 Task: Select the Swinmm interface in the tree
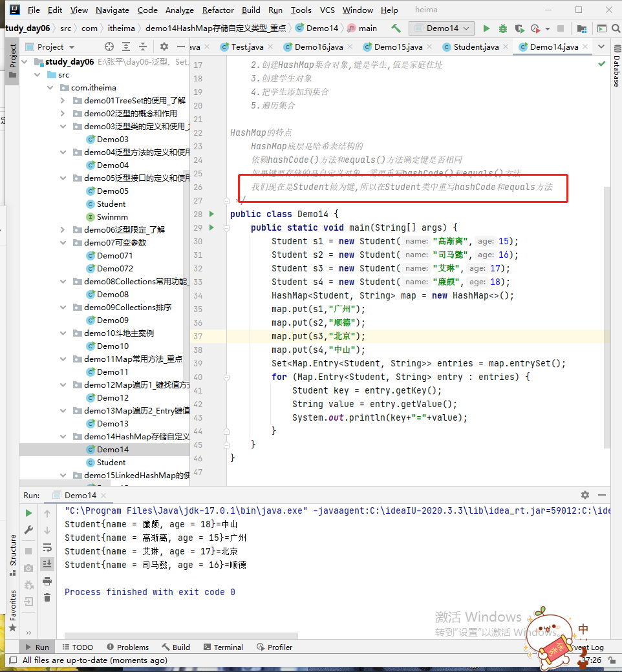coord(112,217)
